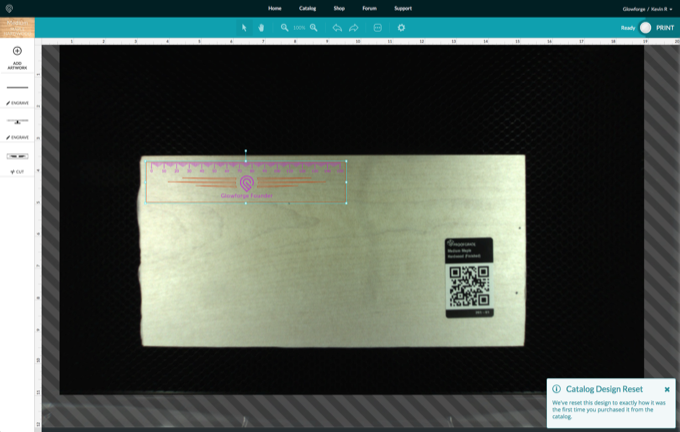Select the Medium Maple Hardwood material tile
The image size is (680, 432).
(17, 28)
